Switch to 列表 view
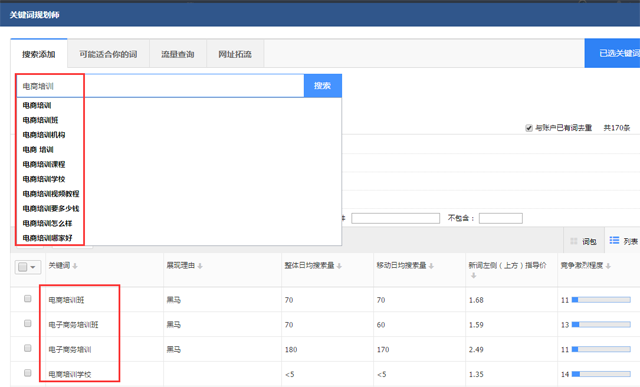This screenshot has width=640, height=387. 623,241
